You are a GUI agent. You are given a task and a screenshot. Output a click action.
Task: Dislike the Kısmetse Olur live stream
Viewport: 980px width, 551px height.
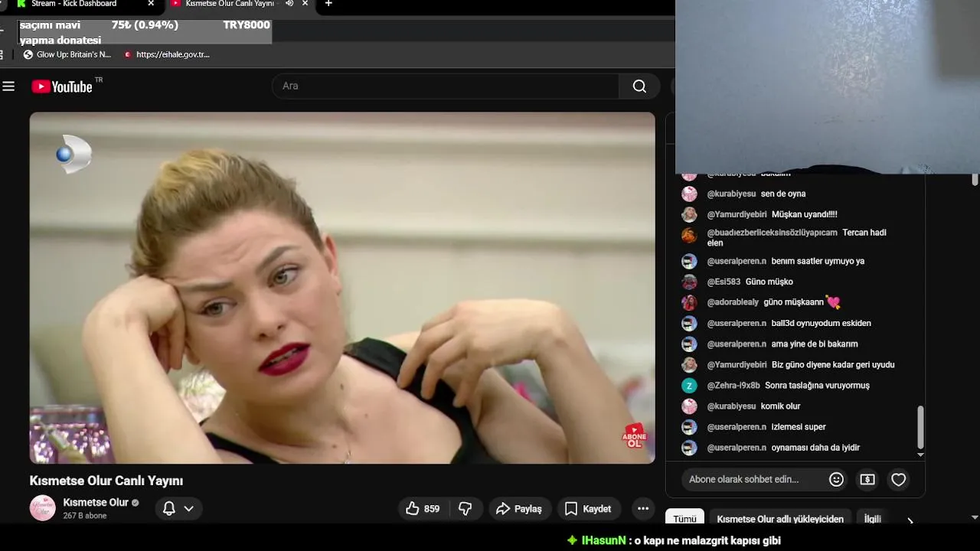tap(465, 509)
